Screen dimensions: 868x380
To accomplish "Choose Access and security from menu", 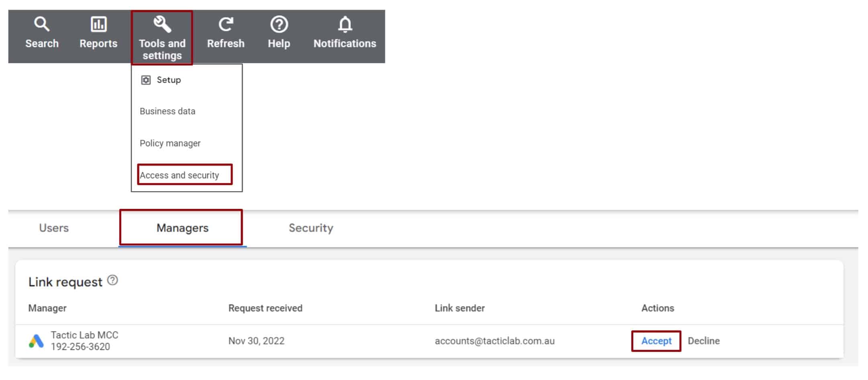I will coord(180,175).
